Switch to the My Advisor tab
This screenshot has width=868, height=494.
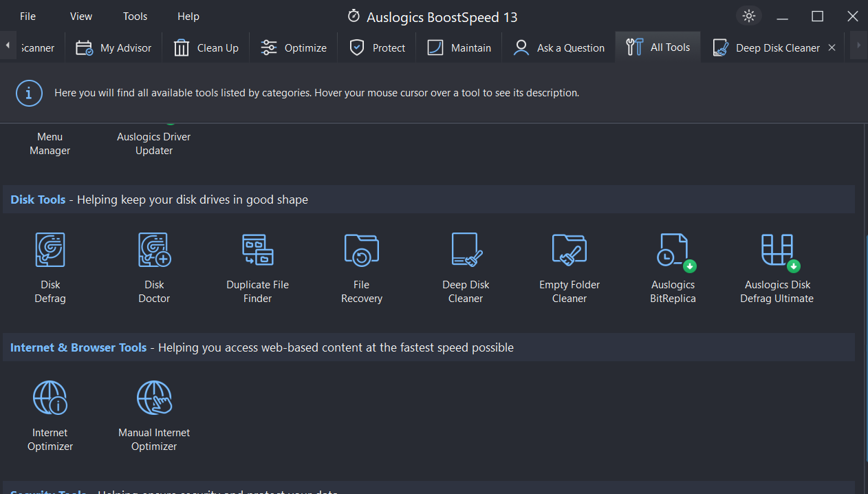click(113, 47)
